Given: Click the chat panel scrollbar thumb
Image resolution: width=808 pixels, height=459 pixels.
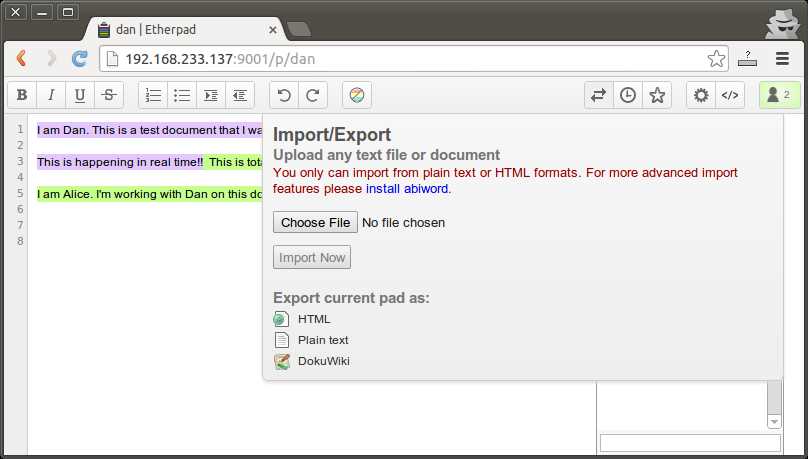Looking at the screenshot, I should [774, 397].
